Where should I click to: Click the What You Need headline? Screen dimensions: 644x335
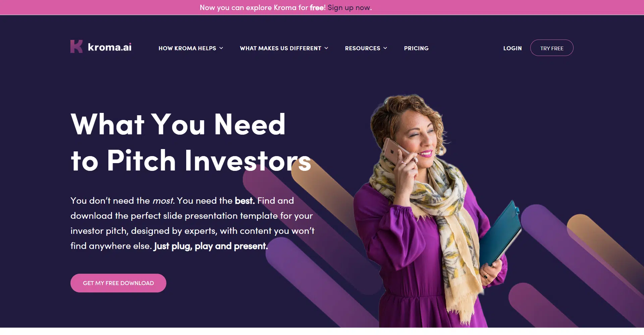pyautogui.click(x=178, y=124)
